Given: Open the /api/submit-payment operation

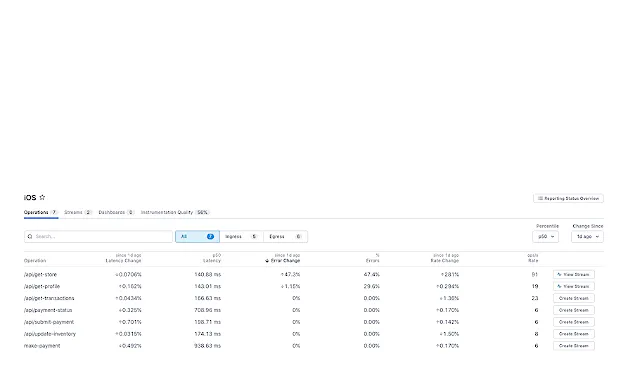Looking at the screenshot, I should tap(49, 322).
